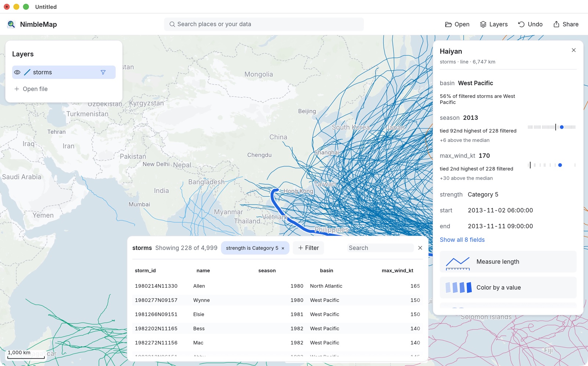Screen dimensions: 588x366
Task: Click storm id 1980214N11330 cell
Action: (x=156, y=286)
